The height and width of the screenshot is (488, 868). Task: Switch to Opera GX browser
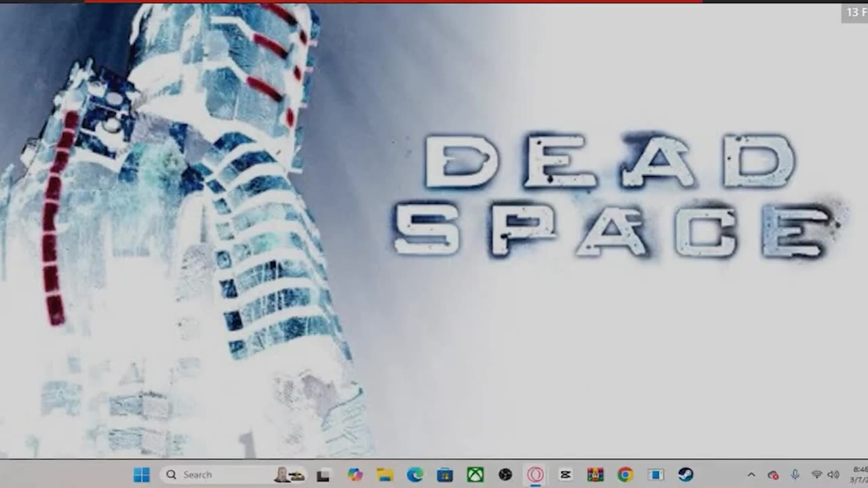(x=535, y=475)
